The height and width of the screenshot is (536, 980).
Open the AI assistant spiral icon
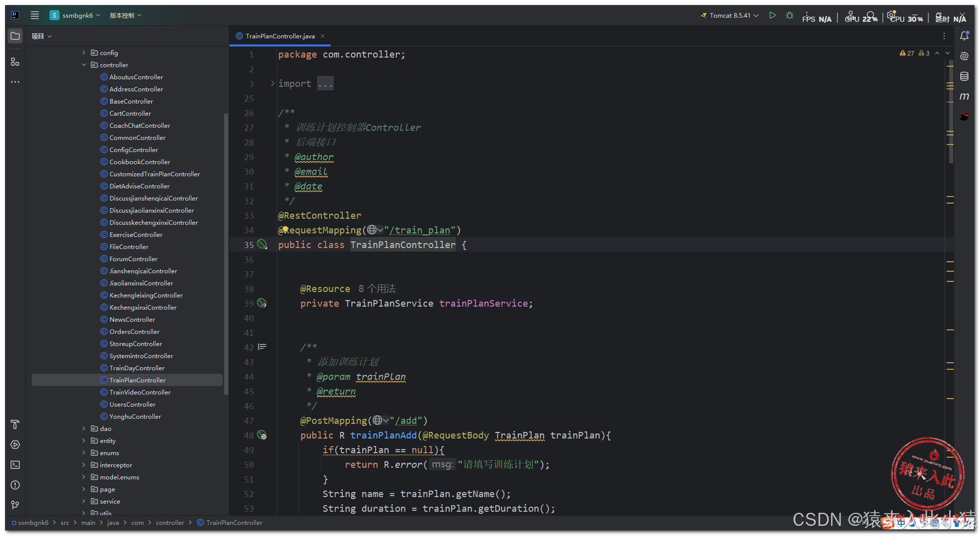click(964, 56)
